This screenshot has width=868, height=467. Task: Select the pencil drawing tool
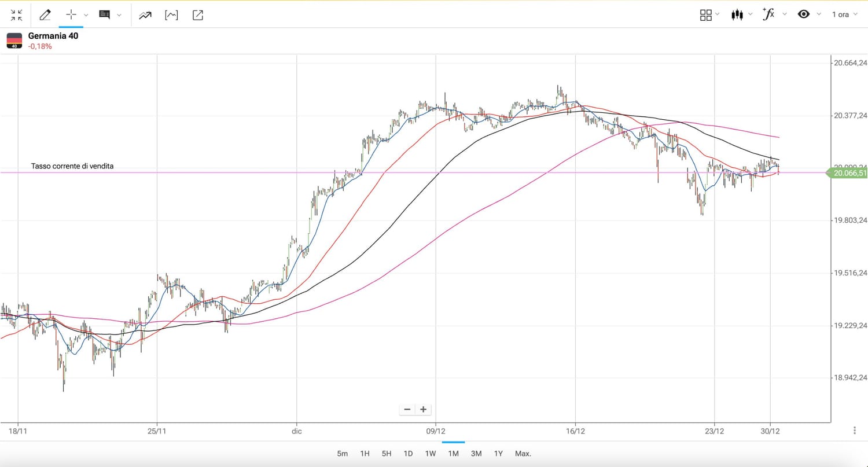coord(45,15)
